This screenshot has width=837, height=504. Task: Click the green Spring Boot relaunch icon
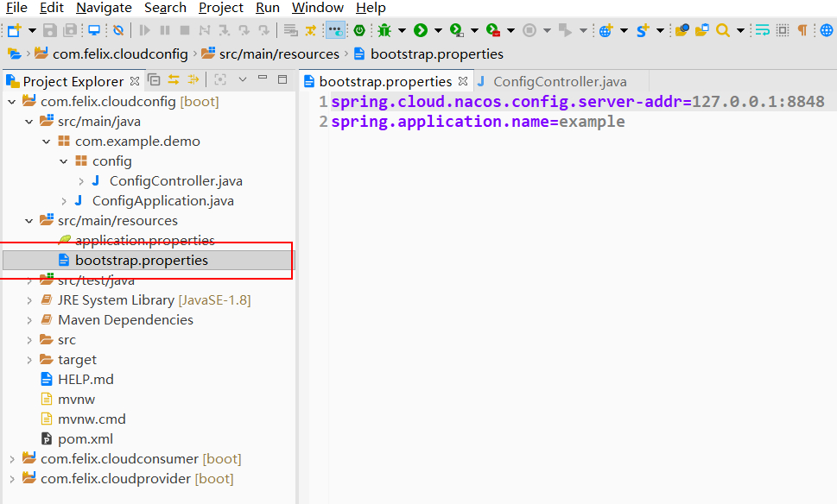[x=359, y=30]
